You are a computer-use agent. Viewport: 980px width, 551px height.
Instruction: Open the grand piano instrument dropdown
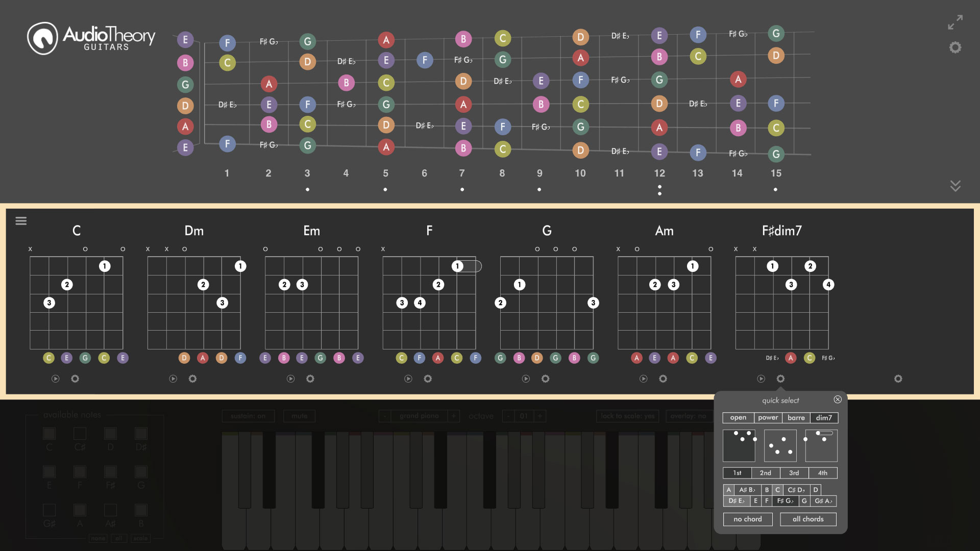click(x=418, y=416)
